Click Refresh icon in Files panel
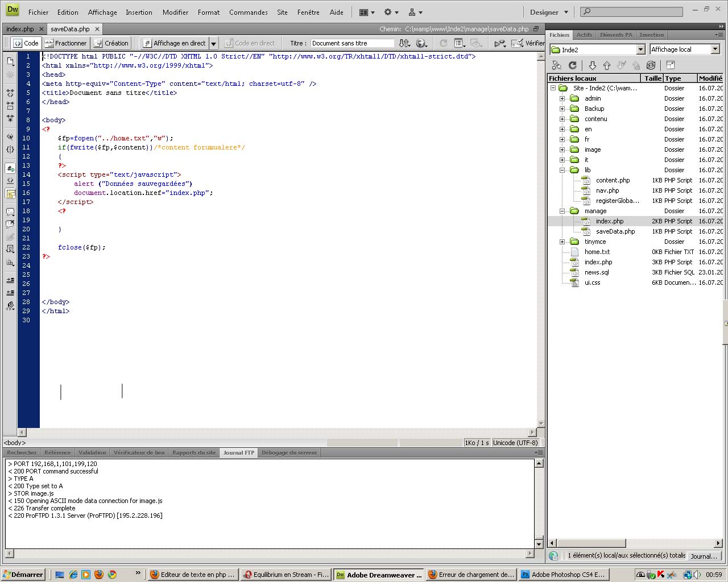This screenshot has height=582, width=728. coord(573,65)
